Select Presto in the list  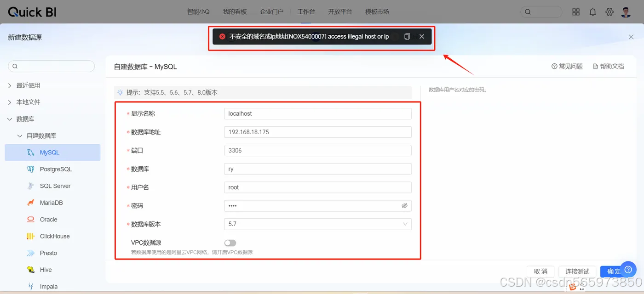coord(52,253)
